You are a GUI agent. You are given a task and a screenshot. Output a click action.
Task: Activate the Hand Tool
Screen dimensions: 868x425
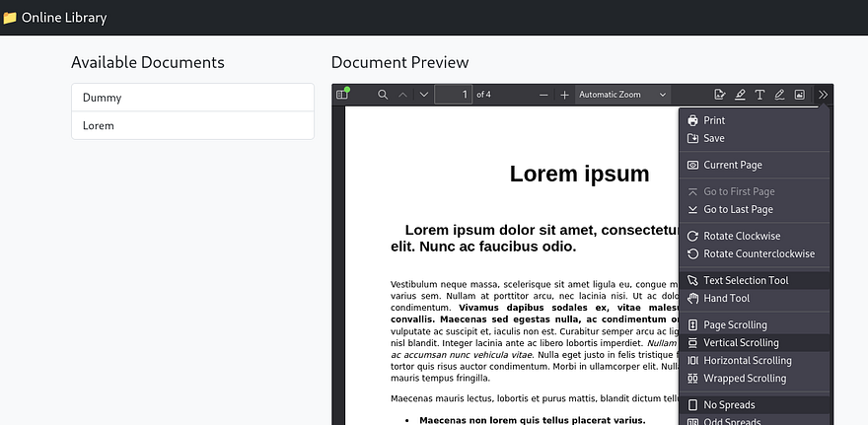tap(726, 299)
